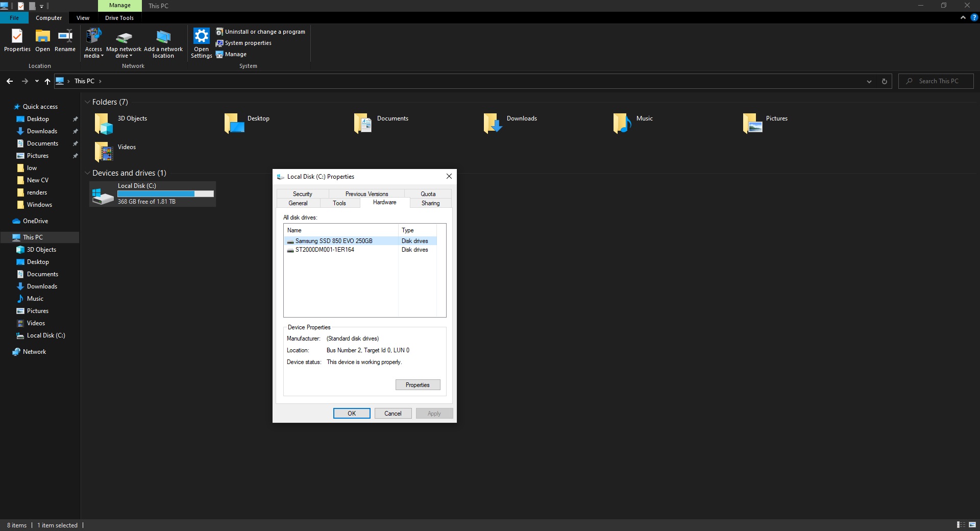Go back with the back arrow
The width and height of the screenshot is (980, 531).
point(10,81)
